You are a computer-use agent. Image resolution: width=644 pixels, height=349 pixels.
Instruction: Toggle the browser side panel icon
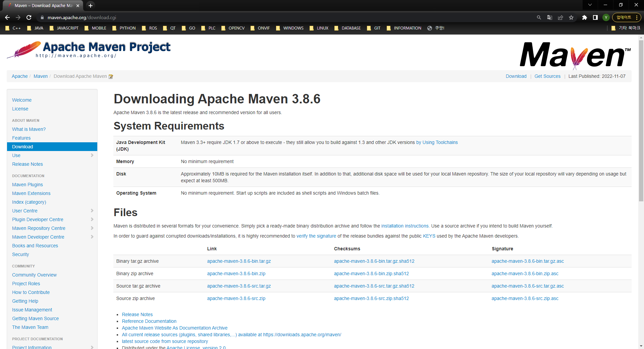[x=595, y=17]
